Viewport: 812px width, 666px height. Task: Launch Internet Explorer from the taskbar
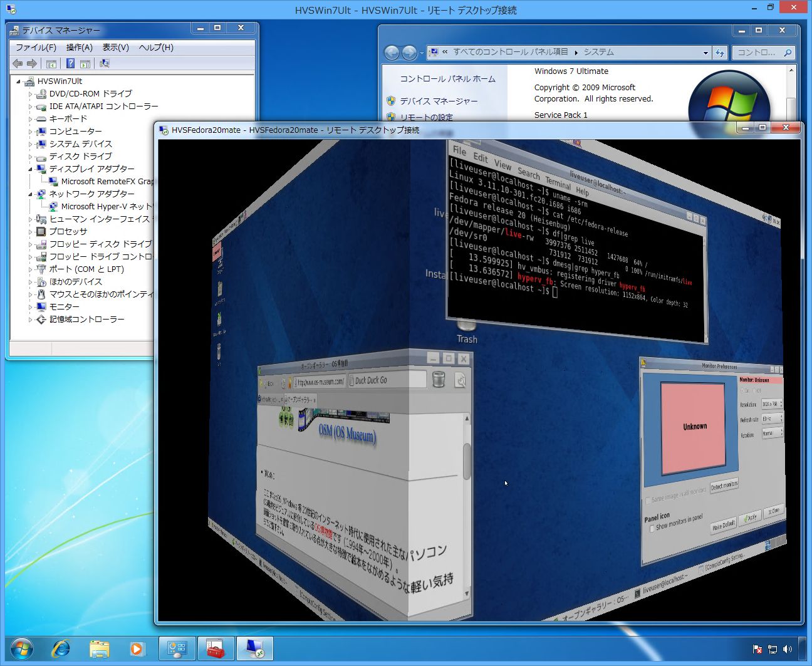(x=61, y=648)
